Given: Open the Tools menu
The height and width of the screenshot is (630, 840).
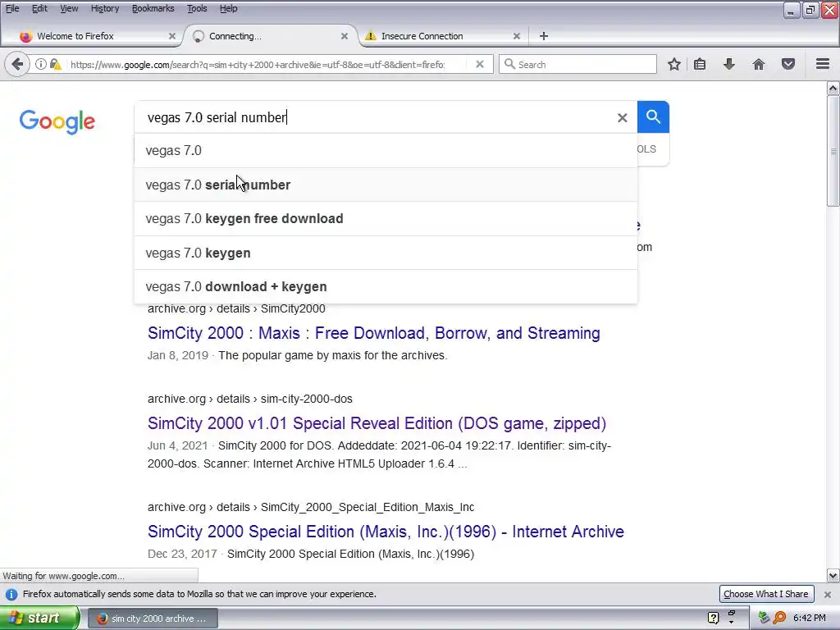Looking at the screenshot, I should [197, 8].
